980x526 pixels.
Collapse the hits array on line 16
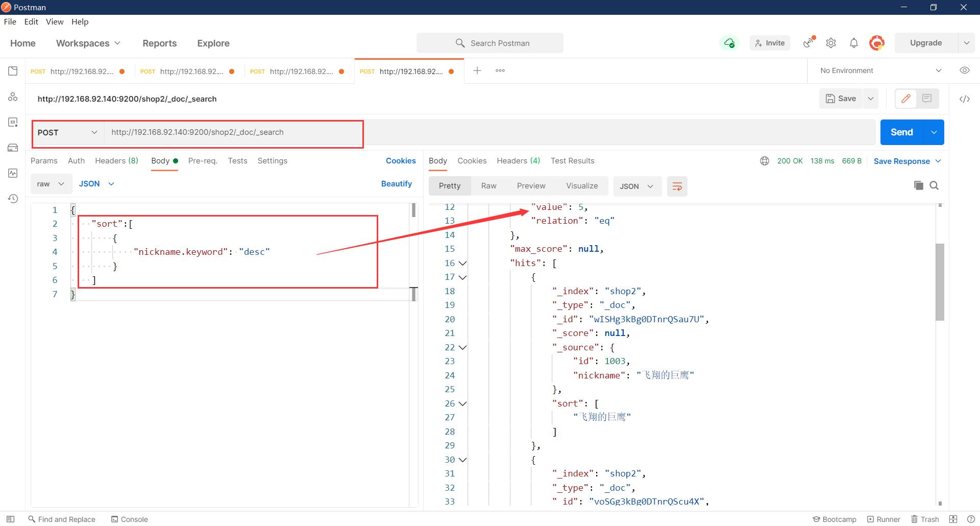click(463, 264)
